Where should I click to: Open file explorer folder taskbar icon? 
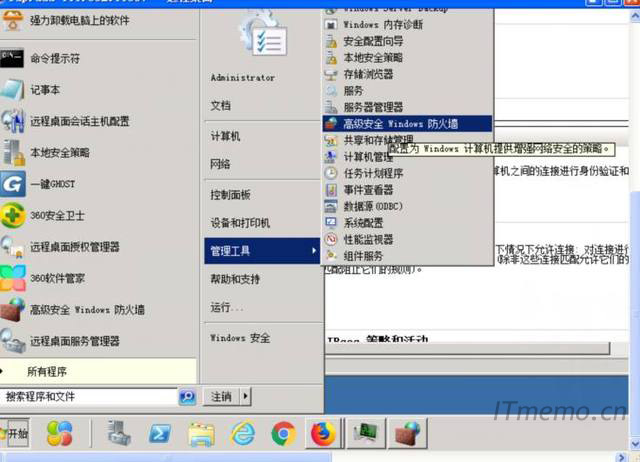(201, 434)
